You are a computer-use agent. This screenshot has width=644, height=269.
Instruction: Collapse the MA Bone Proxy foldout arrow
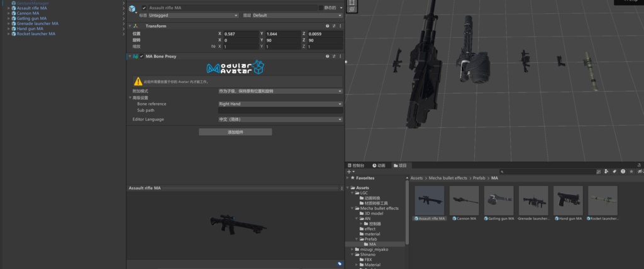[130, 57]
